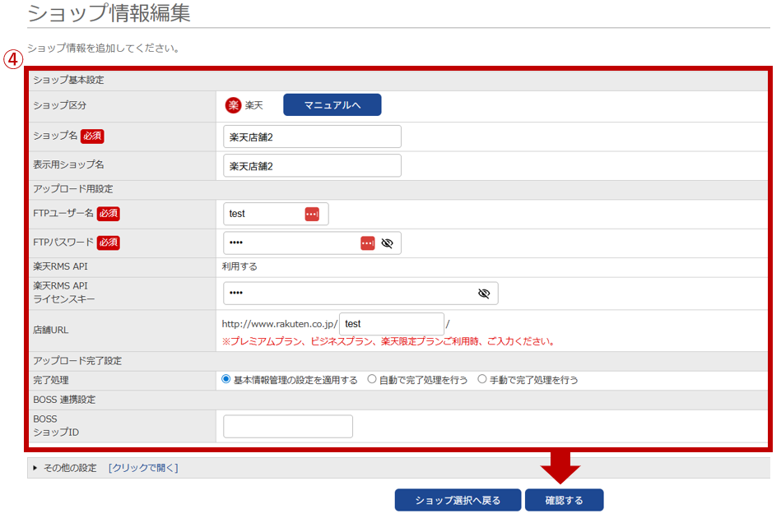Click password manager icon in FTPパスワード field

tap(368, 243)
